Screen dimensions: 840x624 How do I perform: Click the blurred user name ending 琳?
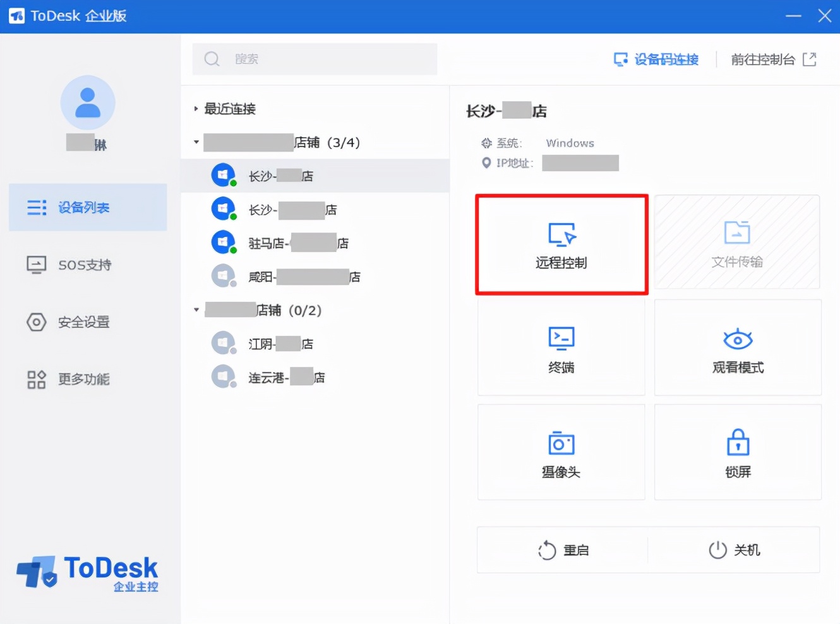click(x=87, y=143)
